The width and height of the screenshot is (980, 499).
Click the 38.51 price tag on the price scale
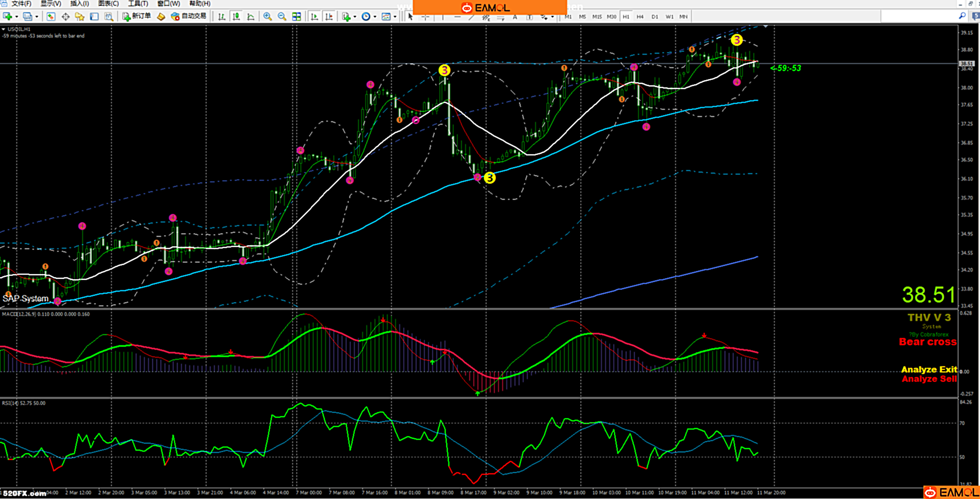967,64
